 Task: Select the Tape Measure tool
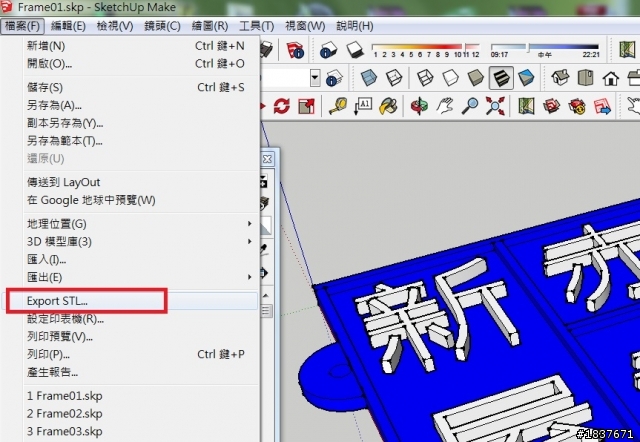click(338, 106)
